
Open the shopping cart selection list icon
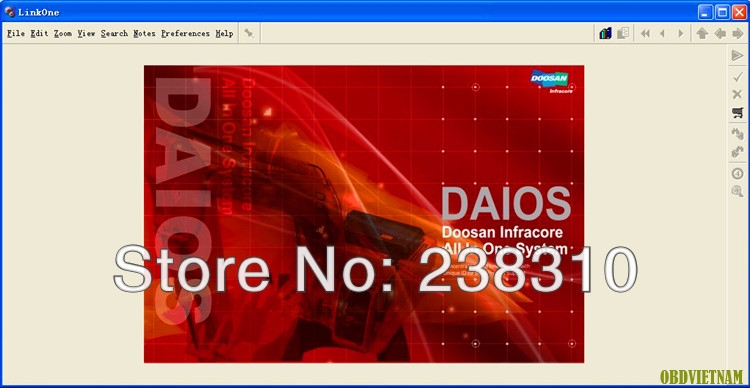737,113
